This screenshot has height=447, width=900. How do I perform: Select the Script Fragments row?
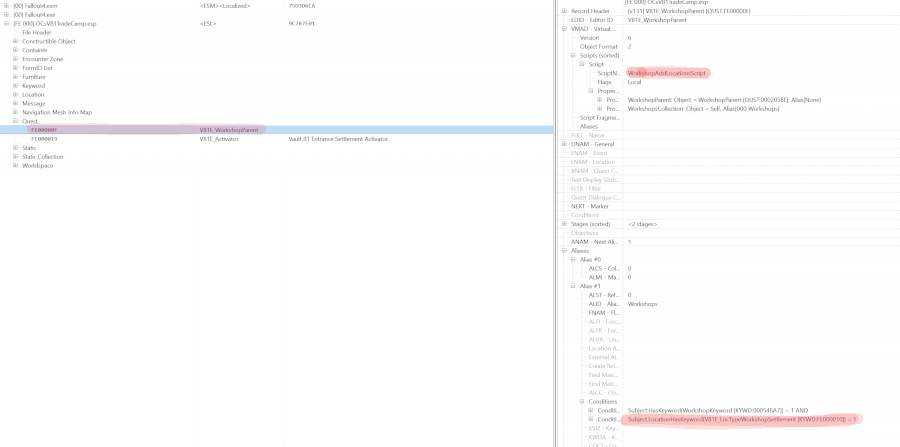coord(600,118)
